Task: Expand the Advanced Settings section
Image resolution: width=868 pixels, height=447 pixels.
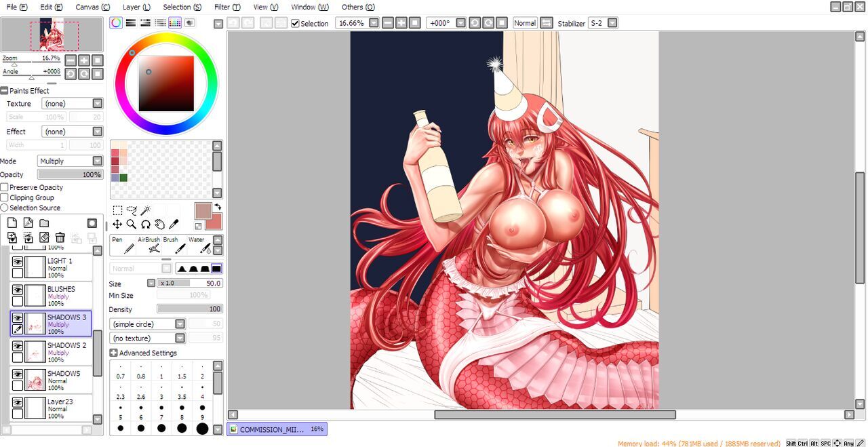Action: (x=113, y=353)
